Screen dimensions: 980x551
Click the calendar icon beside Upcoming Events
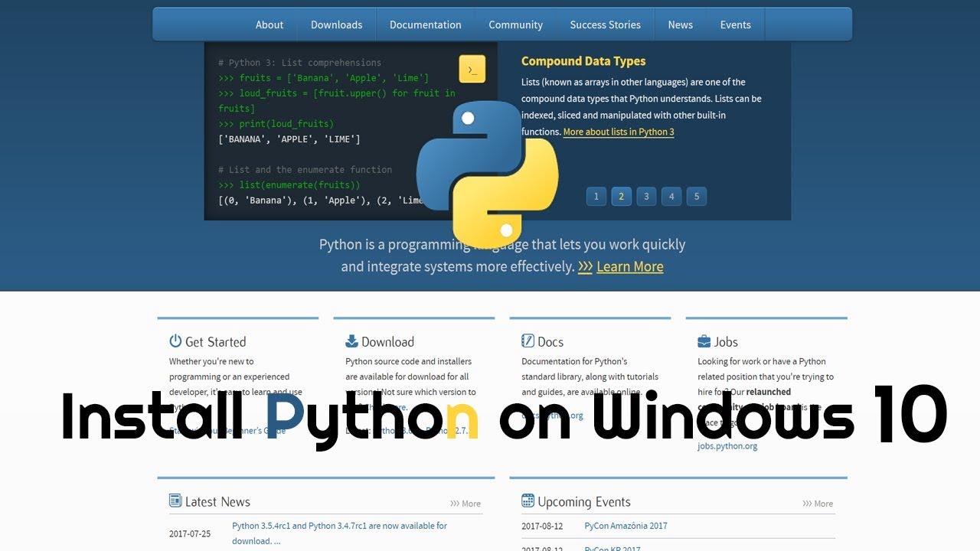(528, 500)
